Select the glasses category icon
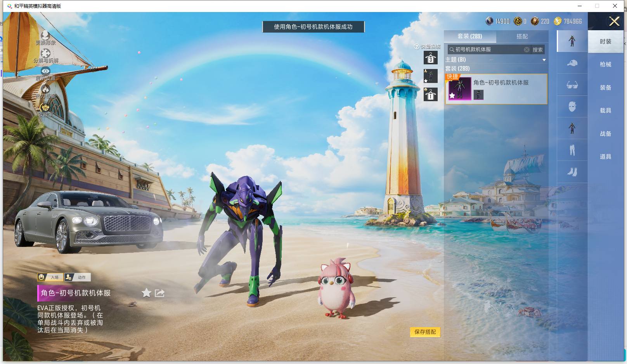This screenshot has width=627, height=364. (572, 85)
